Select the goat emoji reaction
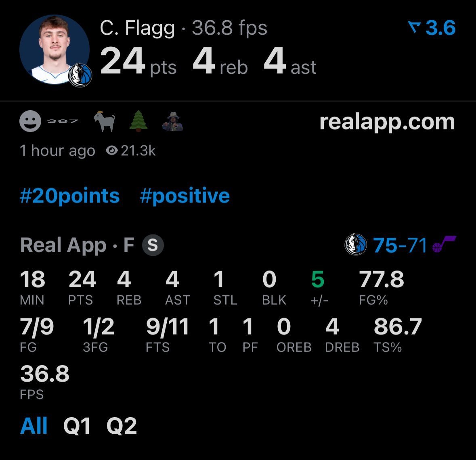Screen dimensions: 476x460 [105, 121]
